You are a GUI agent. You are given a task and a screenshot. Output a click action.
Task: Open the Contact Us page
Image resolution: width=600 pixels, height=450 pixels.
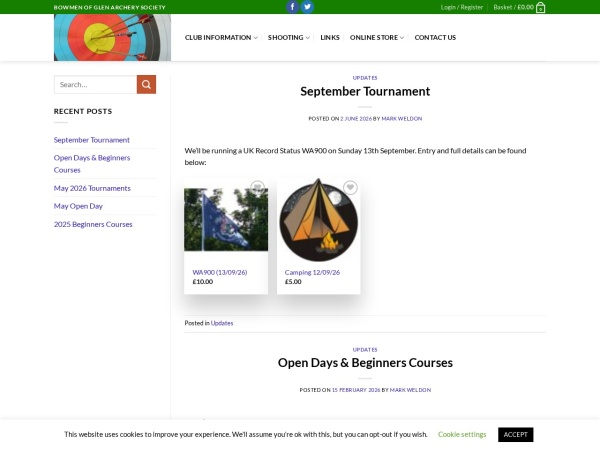pos(435,38)
